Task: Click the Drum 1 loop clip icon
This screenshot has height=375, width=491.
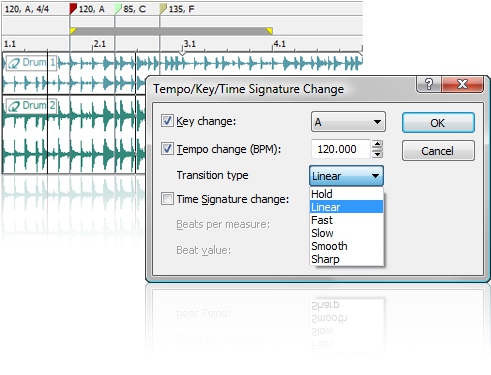Action: point(14,63)
